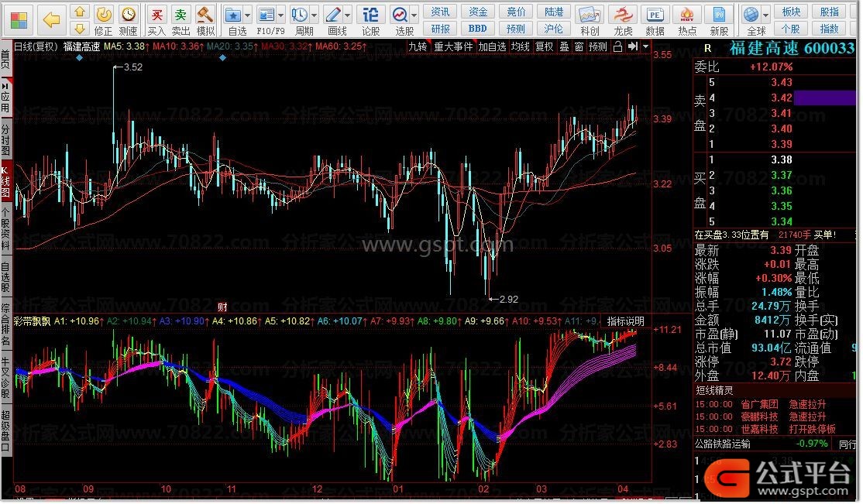863x504 pixels.
Task: Click the 资金 capital flow button
Action: (x=478, y=12)
